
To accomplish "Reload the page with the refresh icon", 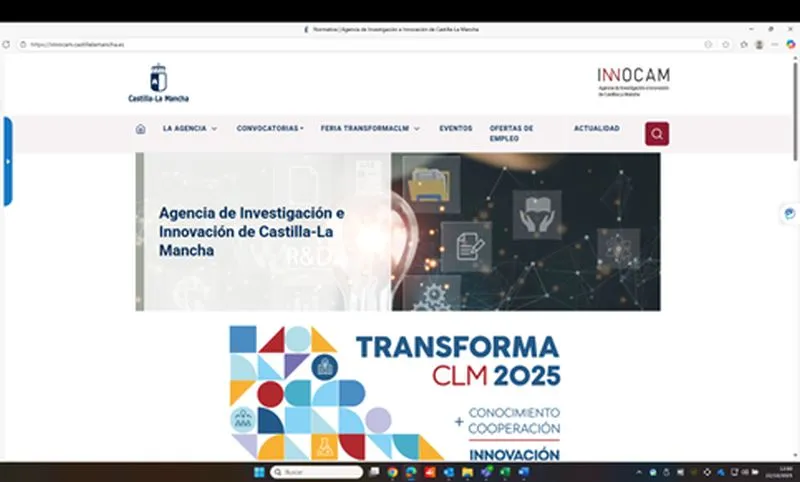I will pos(6,44).
